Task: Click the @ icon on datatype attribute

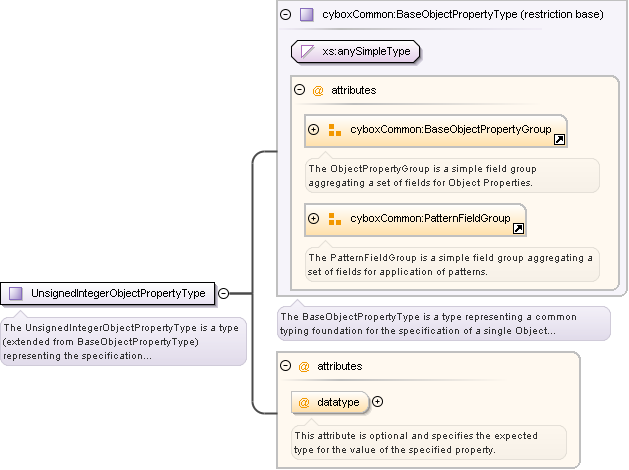Action: 304,402
